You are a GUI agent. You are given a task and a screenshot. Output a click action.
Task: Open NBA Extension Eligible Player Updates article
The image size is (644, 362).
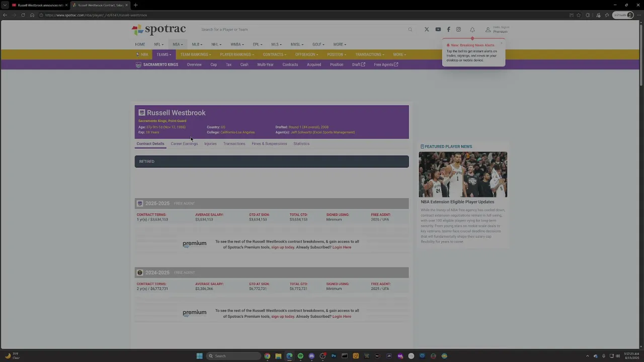457,202
